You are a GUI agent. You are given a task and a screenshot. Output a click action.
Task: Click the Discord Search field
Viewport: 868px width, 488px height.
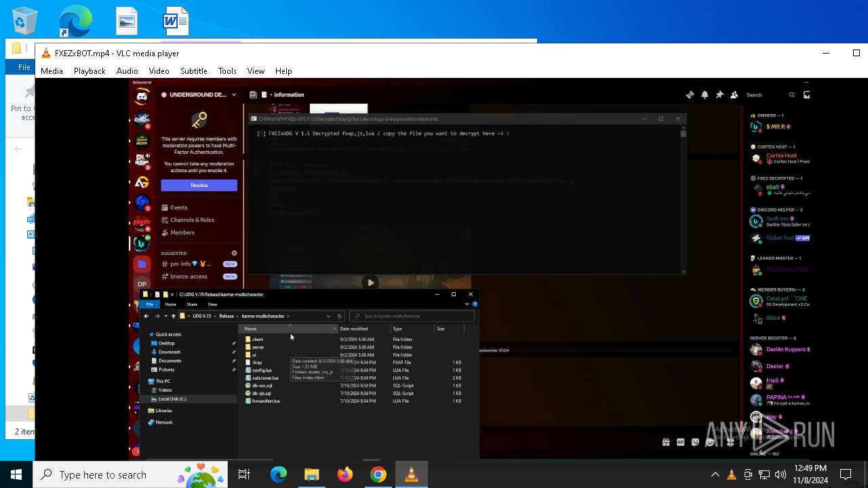[x=770, y=95]
